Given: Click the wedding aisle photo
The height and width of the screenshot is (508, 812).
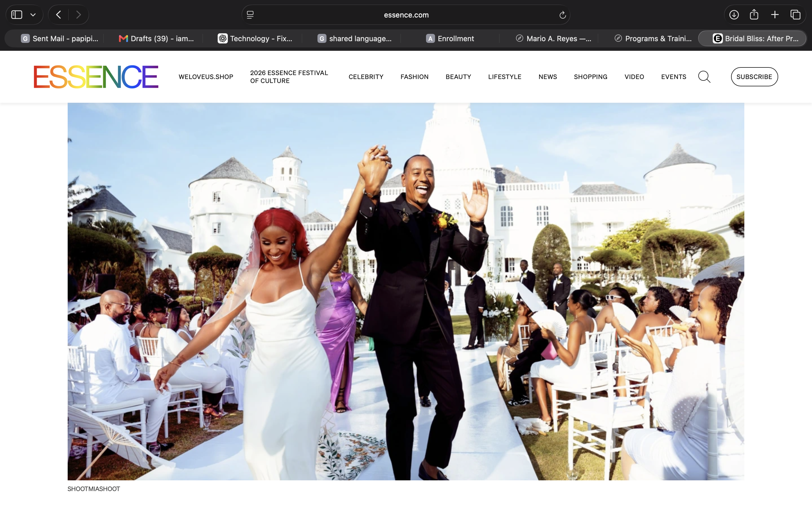Looking at the screenshot, I should (x=406, y=291).
